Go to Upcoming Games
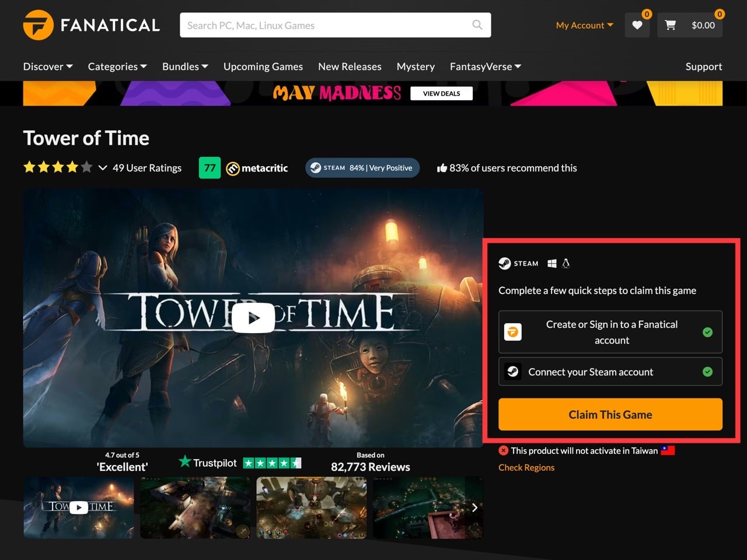 coord(263,66)
